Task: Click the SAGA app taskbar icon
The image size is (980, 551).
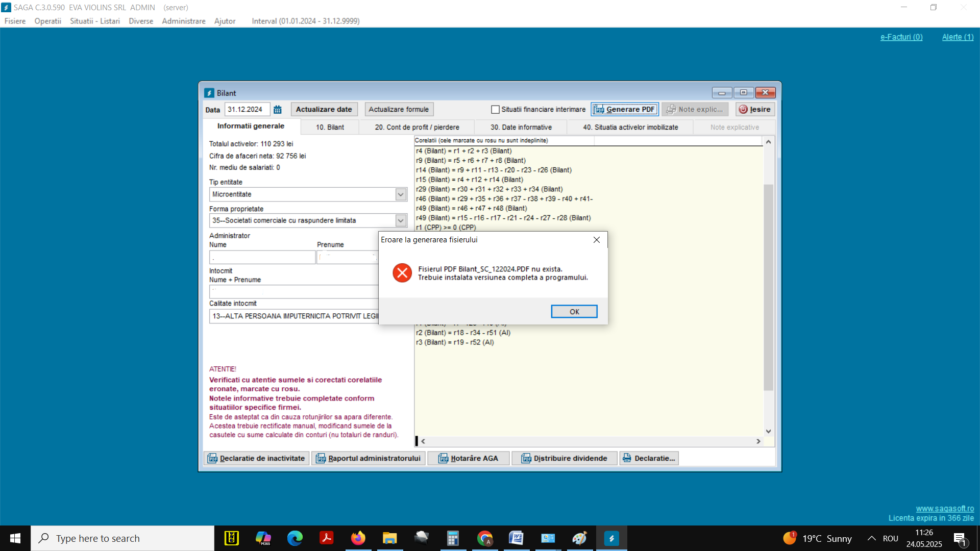Action: click(x=611, y=538)
